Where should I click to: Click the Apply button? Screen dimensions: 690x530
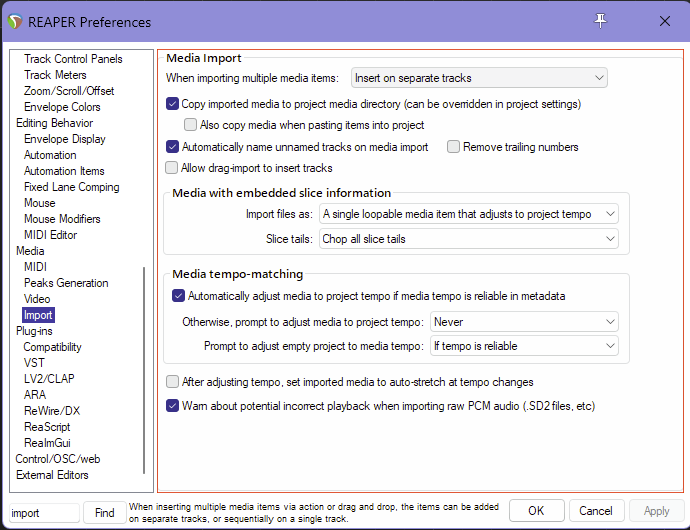[x=657, y=511]
